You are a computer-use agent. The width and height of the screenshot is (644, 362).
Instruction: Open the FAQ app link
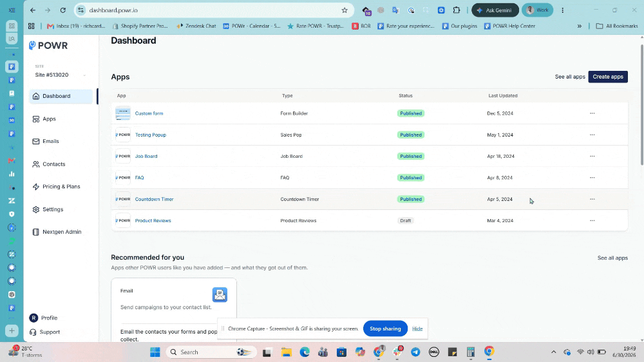pyautogui.click(x=139, y=178)
